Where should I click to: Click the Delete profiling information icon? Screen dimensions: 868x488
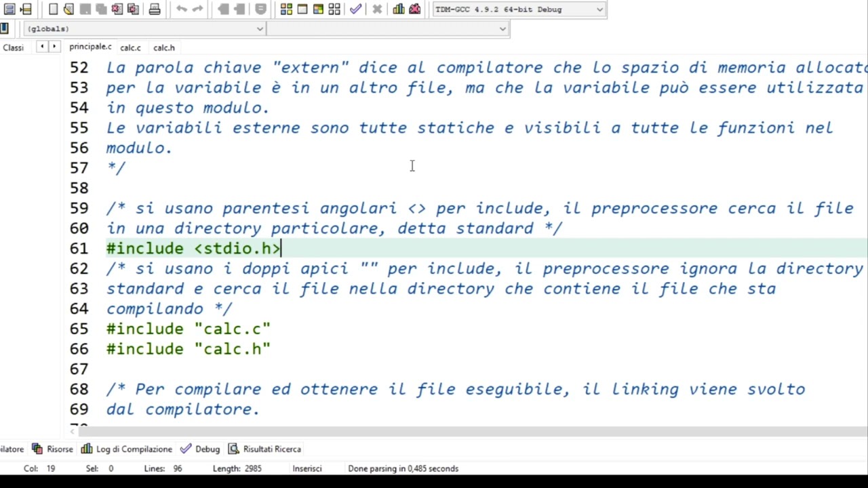coord(415,9)
